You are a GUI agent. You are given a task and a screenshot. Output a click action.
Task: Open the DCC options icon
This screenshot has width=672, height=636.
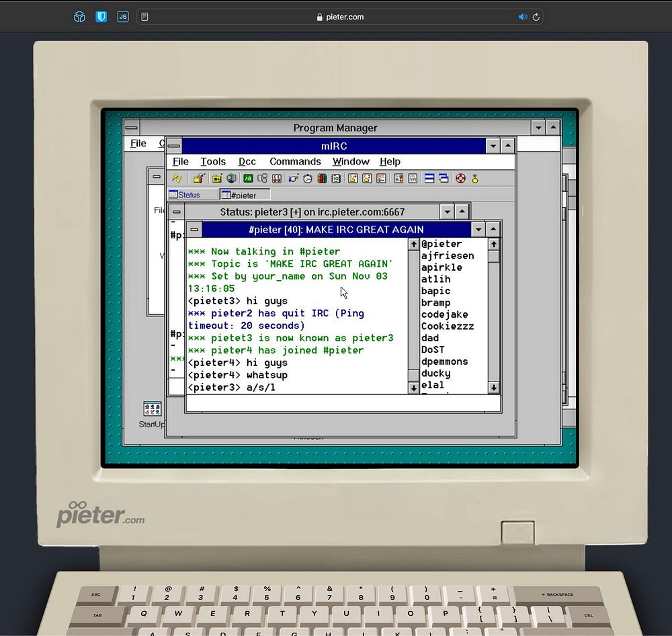point(382,179)
